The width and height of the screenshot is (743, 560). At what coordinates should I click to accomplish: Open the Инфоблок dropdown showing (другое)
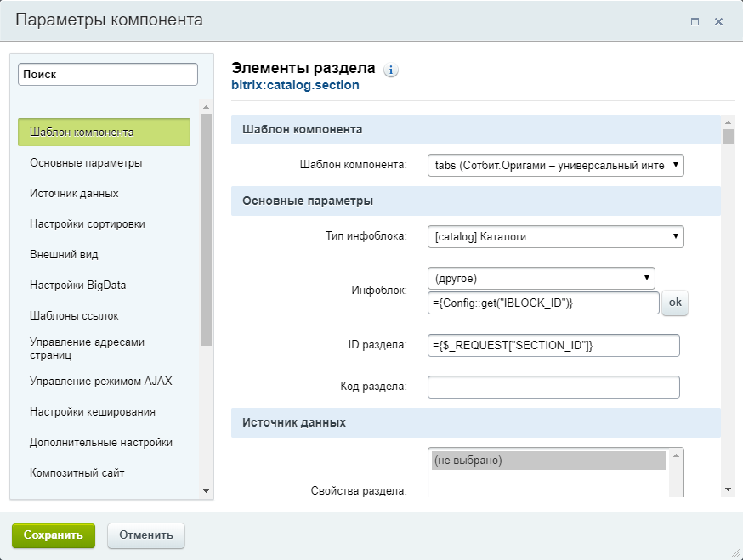[541, 278]
